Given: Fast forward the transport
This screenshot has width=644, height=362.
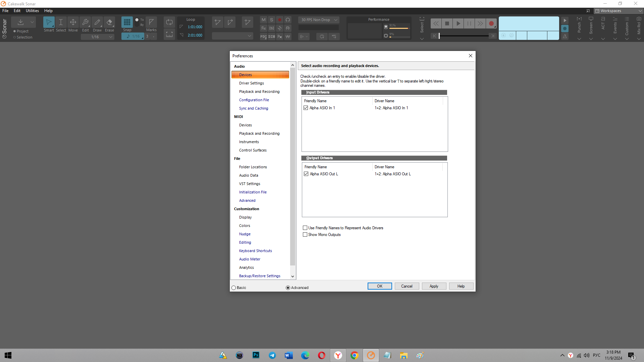Looking at the screenshot, I should click(x=480, y=23).
